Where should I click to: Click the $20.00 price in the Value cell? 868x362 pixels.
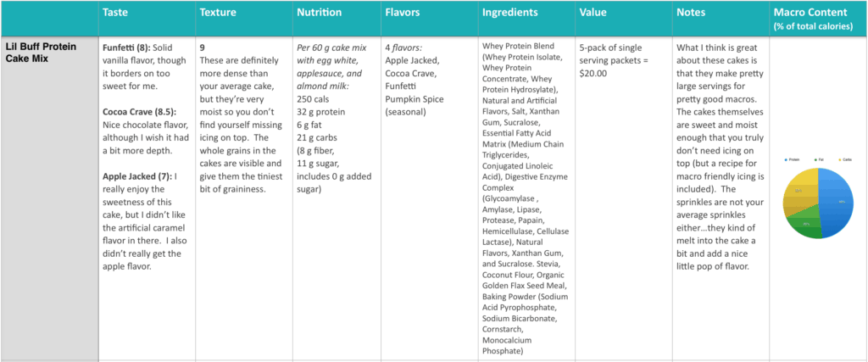coord(593,73)
